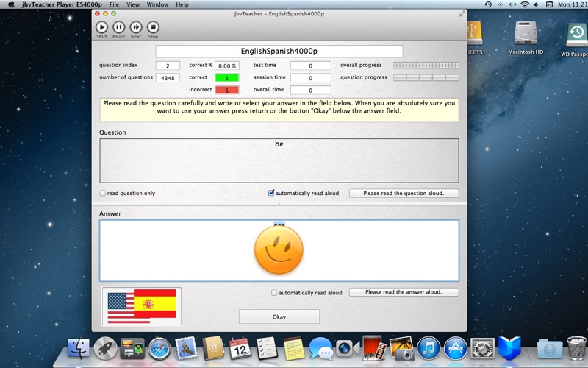
Task: Open System Preferences from the Dock
Action: coord(482,349)
